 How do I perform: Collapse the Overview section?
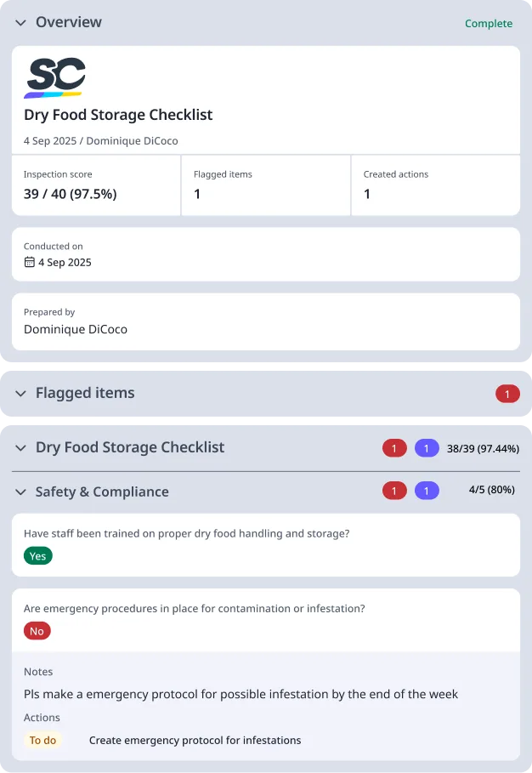click(x=20, y=23)
